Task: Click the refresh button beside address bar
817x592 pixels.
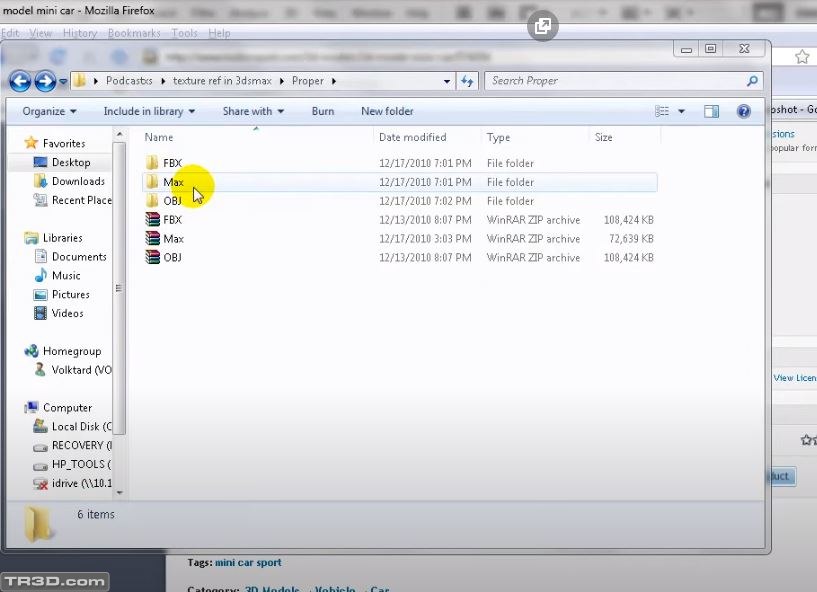Action: coord(467,81)
